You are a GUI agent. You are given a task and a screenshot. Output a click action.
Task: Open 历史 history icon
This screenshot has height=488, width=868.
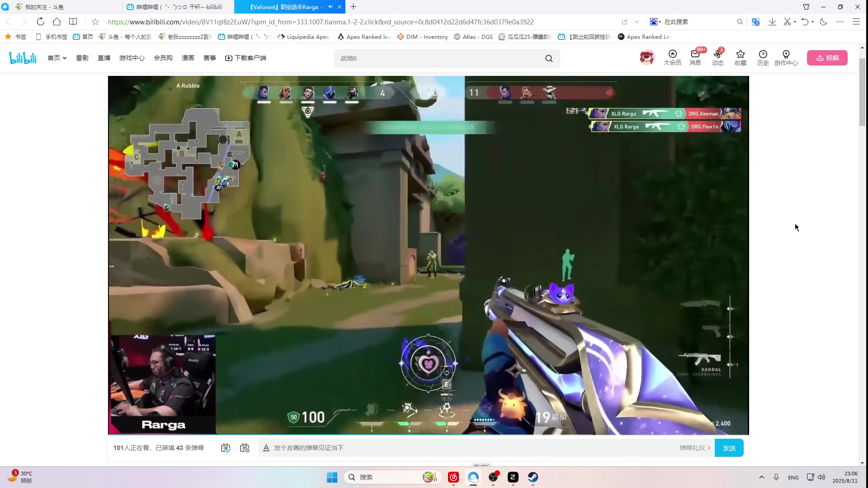point(763,58)
